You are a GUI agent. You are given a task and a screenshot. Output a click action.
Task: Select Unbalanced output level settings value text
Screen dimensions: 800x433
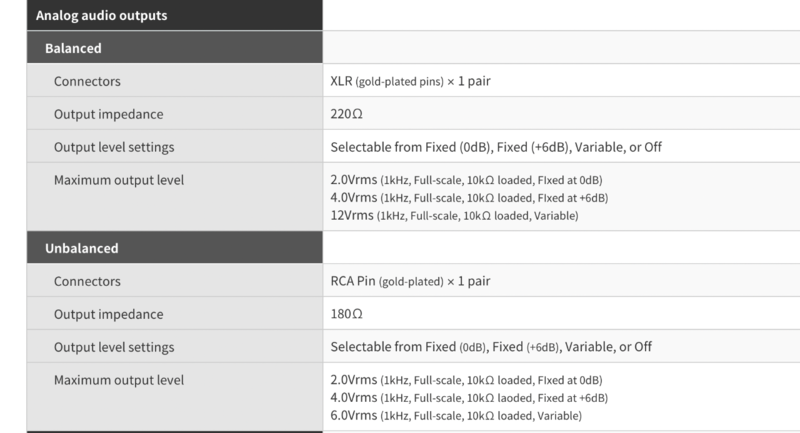click(x=491, y=347)
